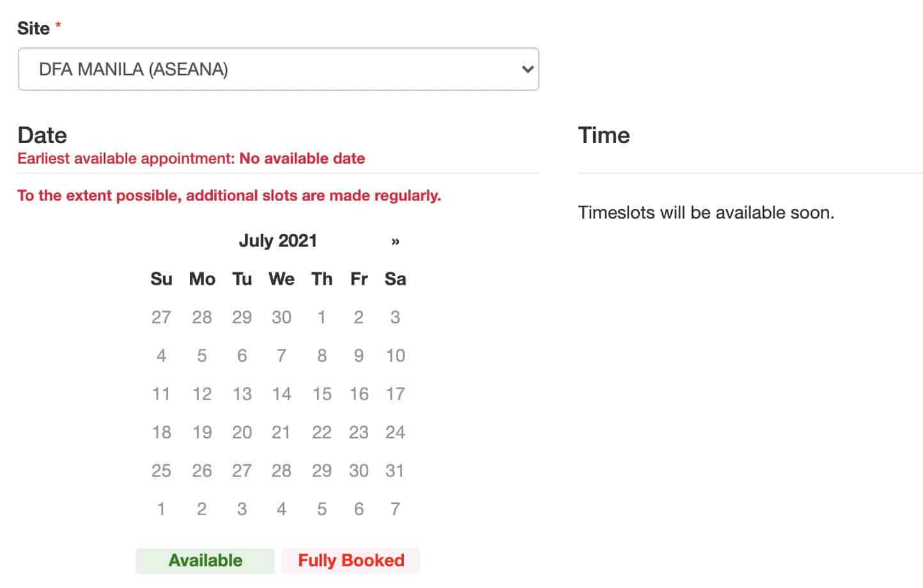The height and width of the screenshot is (588, 923).
Task: Click the next month double-arrow icon
Action: 395,241
